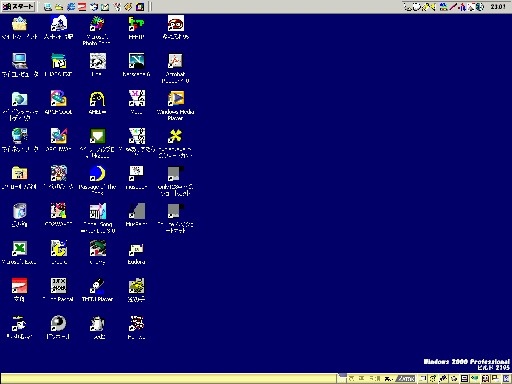Screen dimensions: 512x384
Task: Open the piano keyboard Song shortcut
Action: coord(97,211)
